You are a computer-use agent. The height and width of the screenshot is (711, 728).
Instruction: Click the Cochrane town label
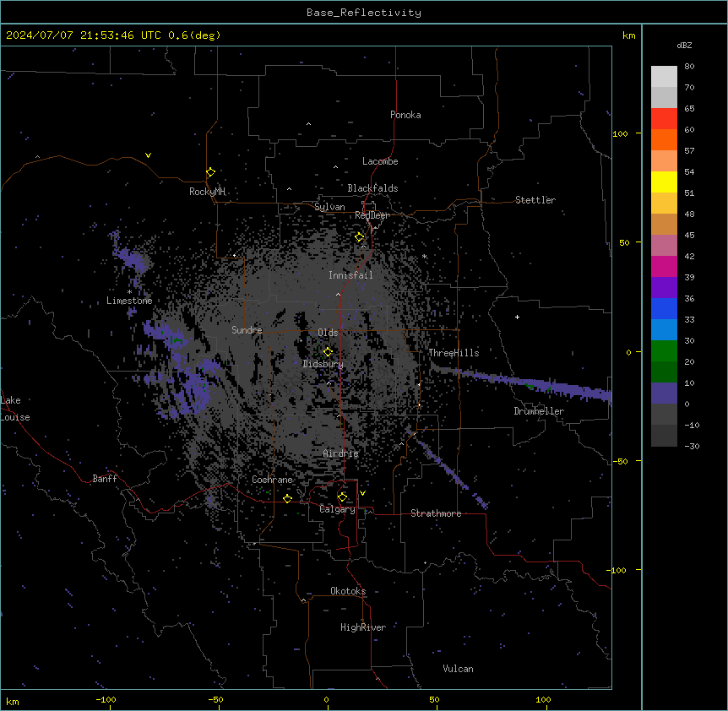coord(272,480)
